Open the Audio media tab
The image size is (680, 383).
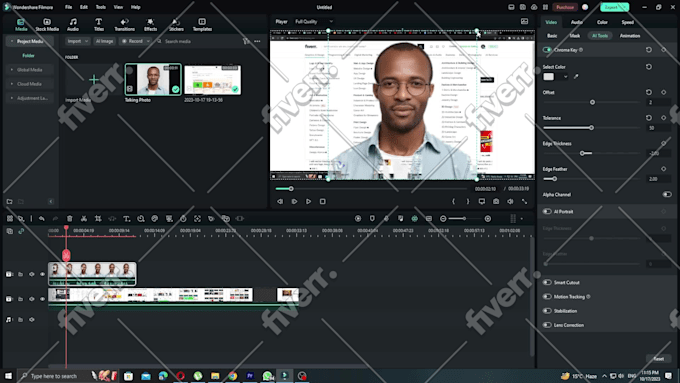(73, 24)
